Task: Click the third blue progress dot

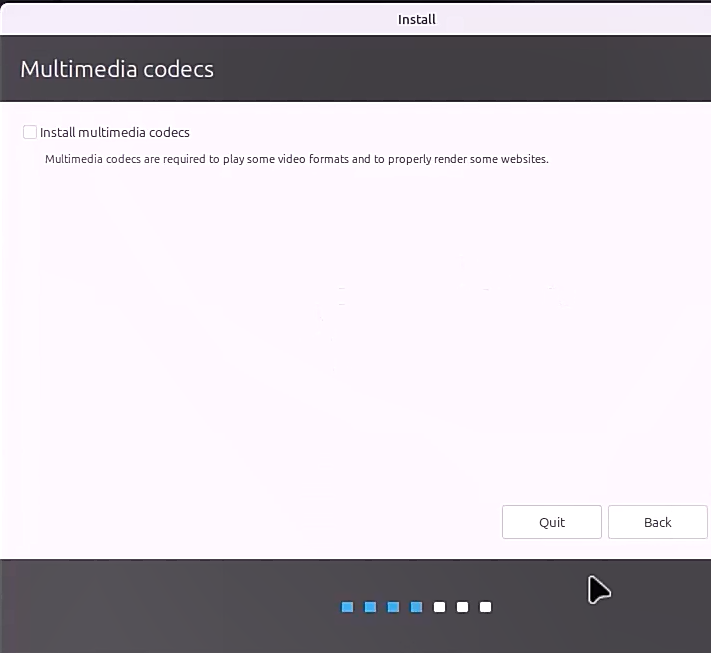Action: click(393, 607)
